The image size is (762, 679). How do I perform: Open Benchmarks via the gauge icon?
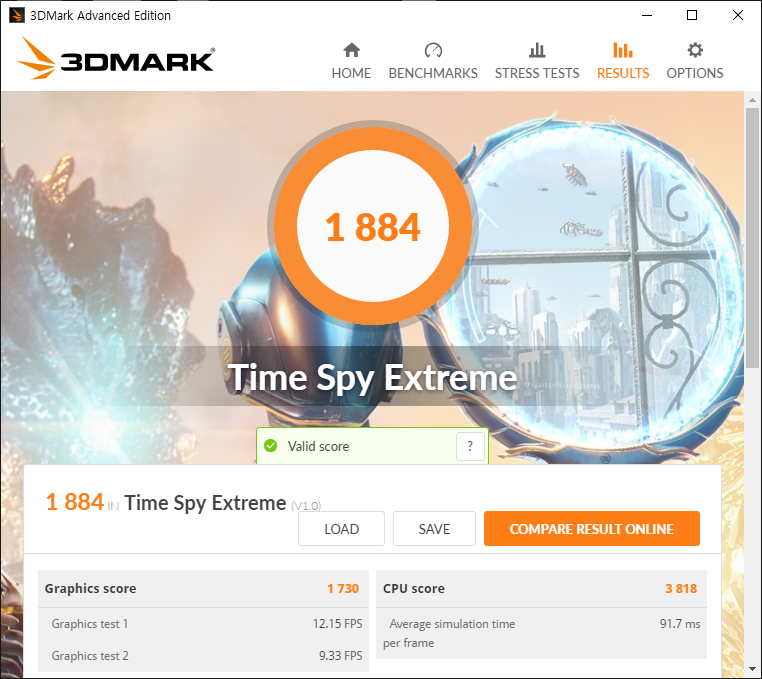click(x=433, y=50)
